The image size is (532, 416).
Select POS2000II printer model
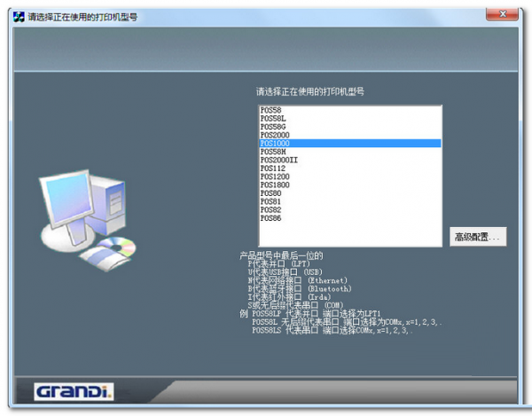click(x=279, y=160)
